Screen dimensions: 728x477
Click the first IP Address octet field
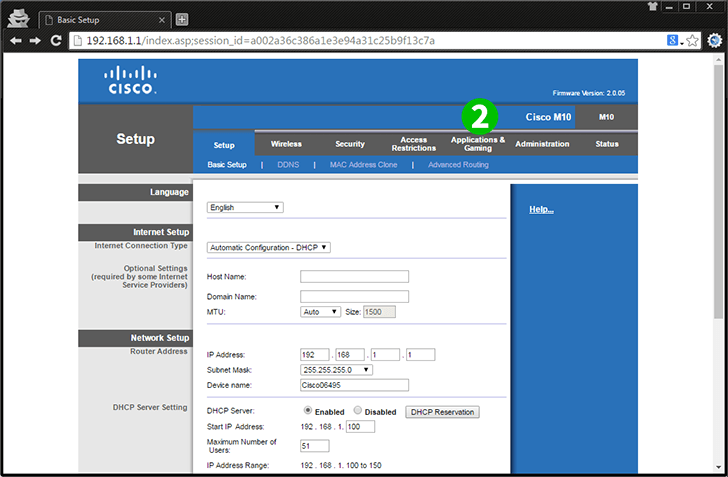point(315,355)
